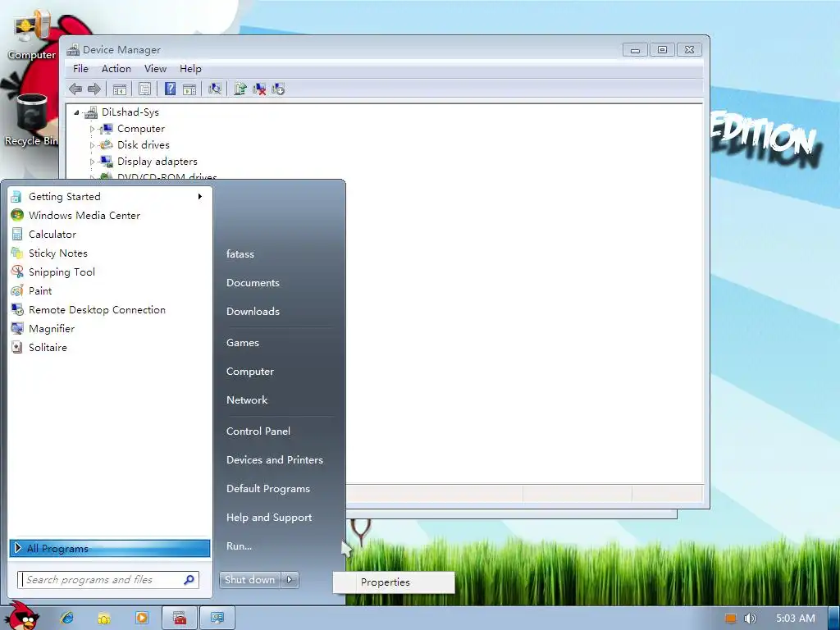Click the volume speaker tray icon
Screen dimensions: 840x630
(750, 619)
